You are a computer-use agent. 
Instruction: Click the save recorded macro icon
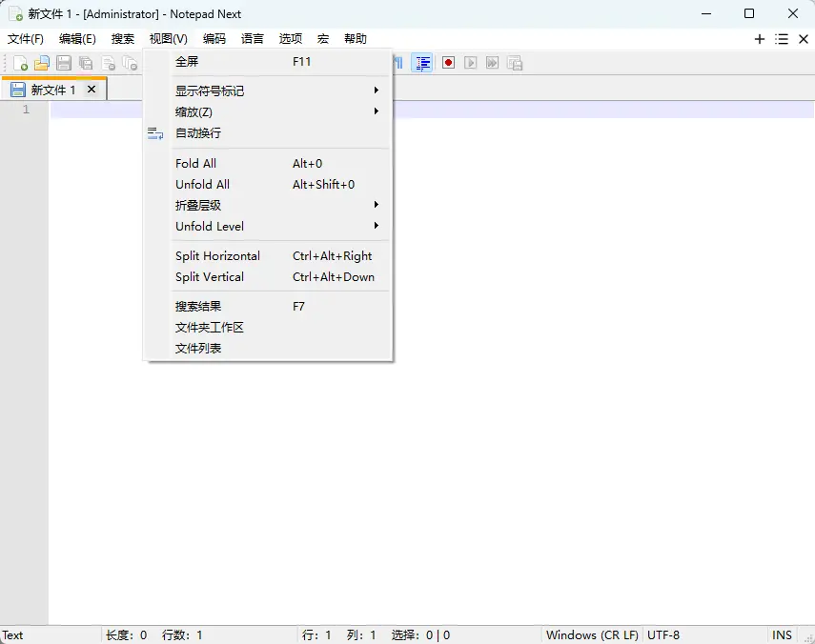click(x=515, y=64)
